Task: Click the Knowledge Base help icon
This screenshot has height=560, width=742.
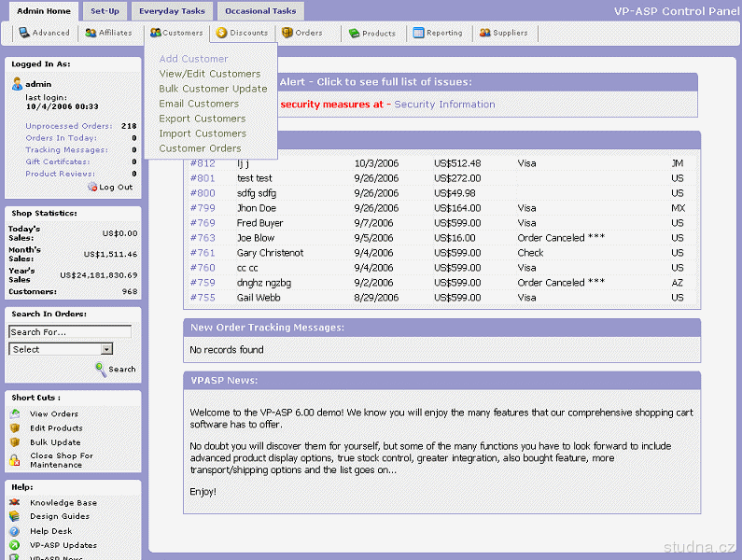Action: pyautogui.click(x=15, y=503)
